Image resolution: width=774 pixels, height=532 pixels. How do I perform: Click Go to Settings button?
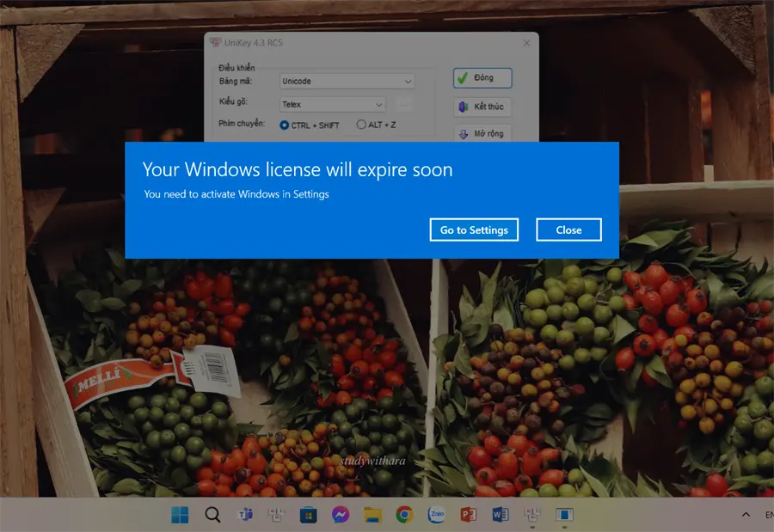474,230
